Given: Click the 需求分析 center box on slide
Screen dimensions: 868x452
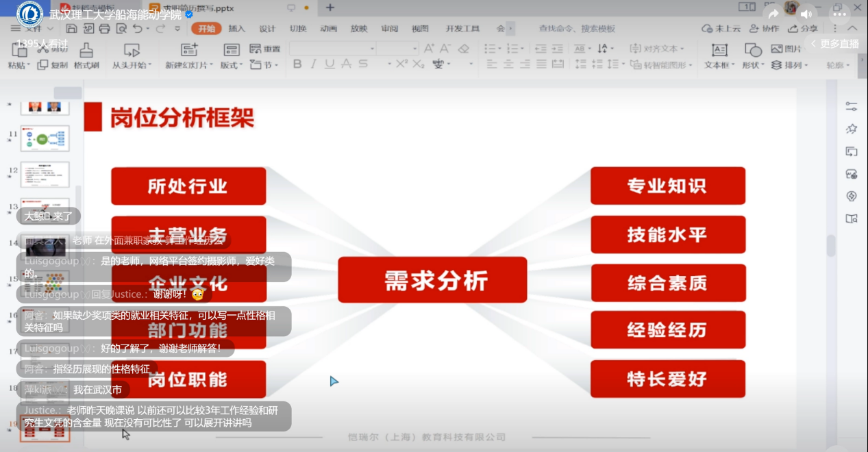Looking at the screenshot, I should (432, 280).
